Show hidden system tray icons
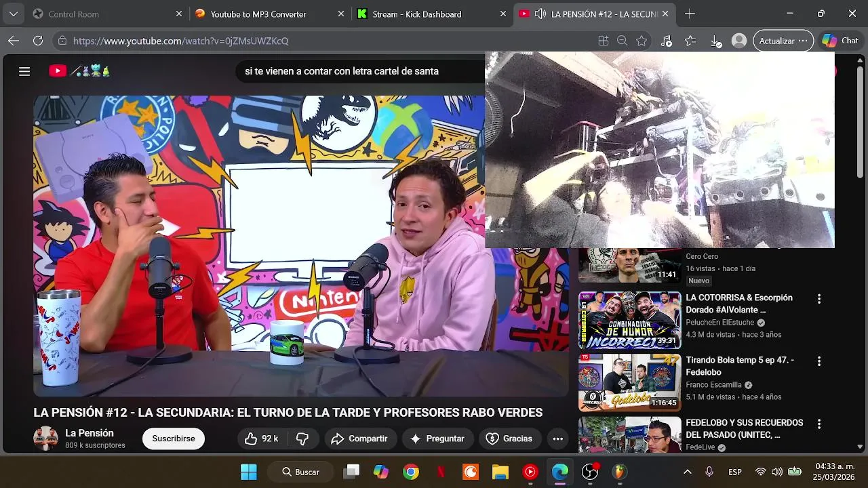 687,472
